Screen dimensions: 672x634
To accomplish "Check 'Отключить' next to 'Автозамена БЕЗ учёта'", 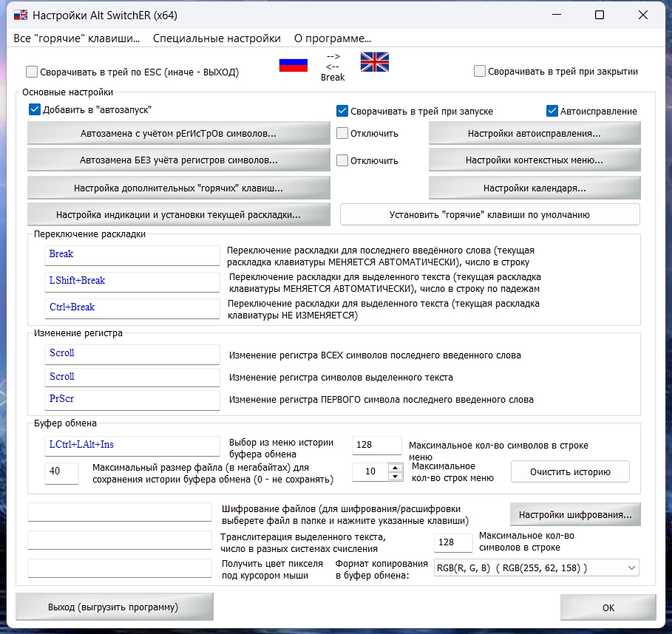I will (x=342, y=160).
